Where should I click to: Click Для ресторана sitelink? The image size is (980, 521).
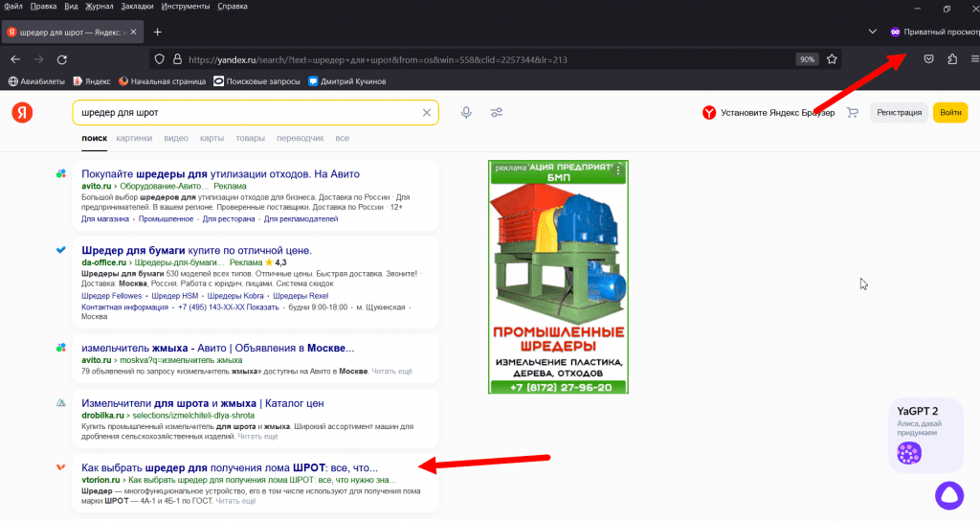pos(229,219)
